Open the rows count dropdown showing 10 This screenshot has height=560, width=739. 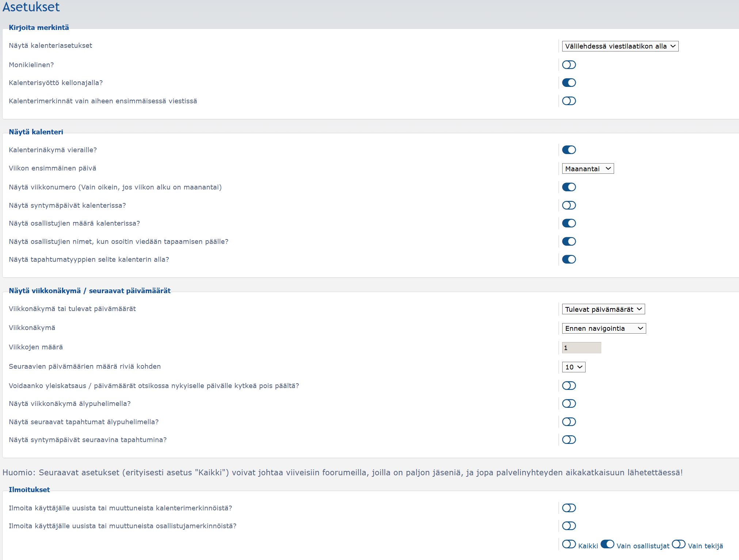click(574, 367)
